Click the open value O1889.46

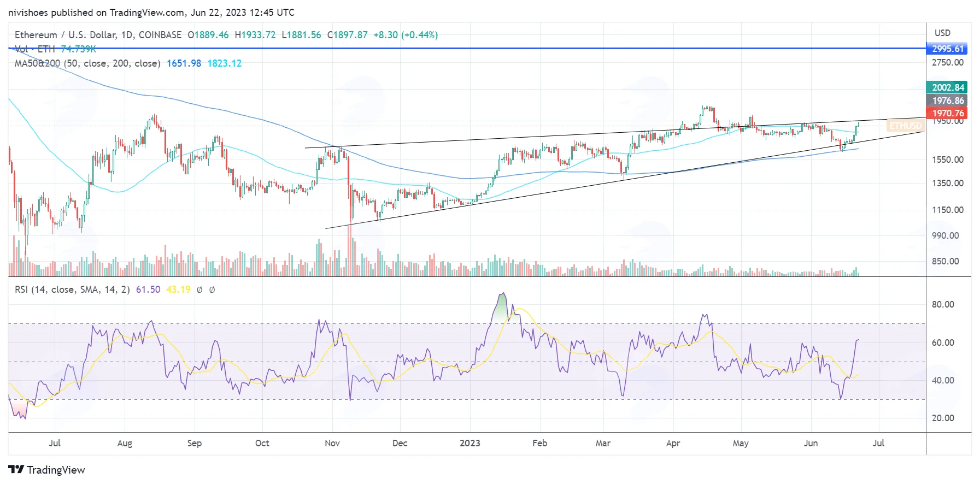pyautogui.click(x=208, y=35)
